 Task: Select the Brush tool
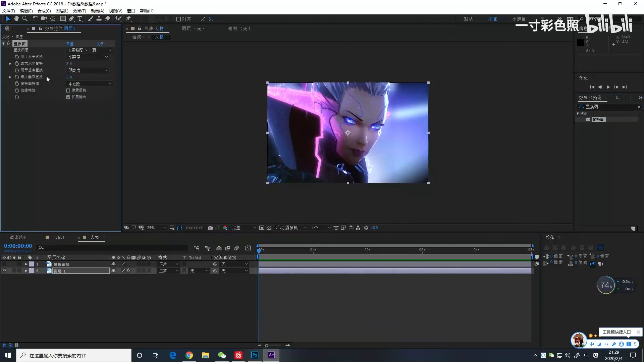(91, 19)
